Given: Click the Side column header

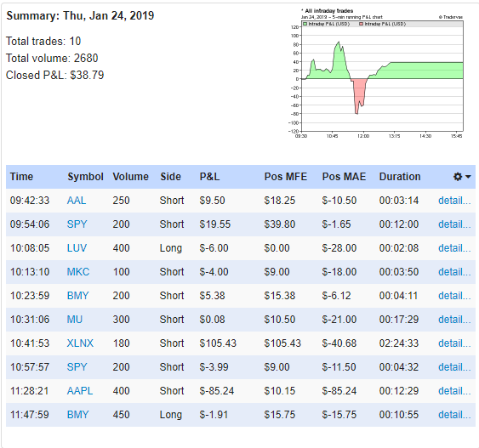Looking at the screenshot, I should (x=170, y=176).
